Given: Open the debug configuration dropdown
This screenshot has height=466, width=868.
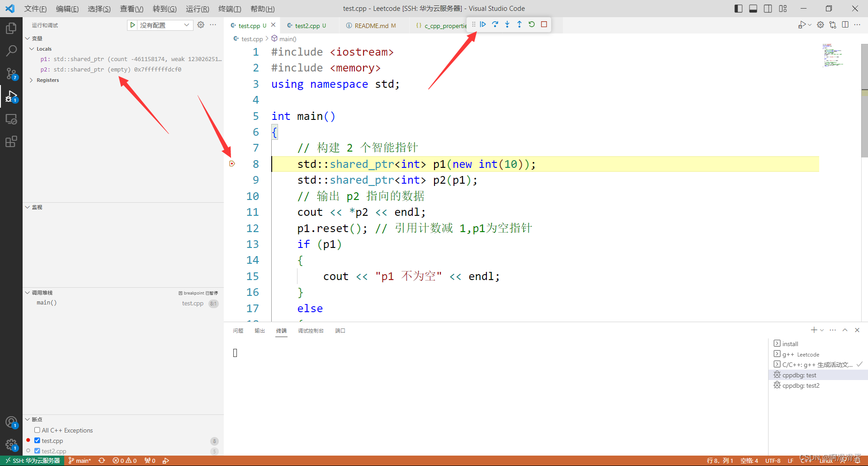Looking at the screenshot, I should tap(165, 25).
